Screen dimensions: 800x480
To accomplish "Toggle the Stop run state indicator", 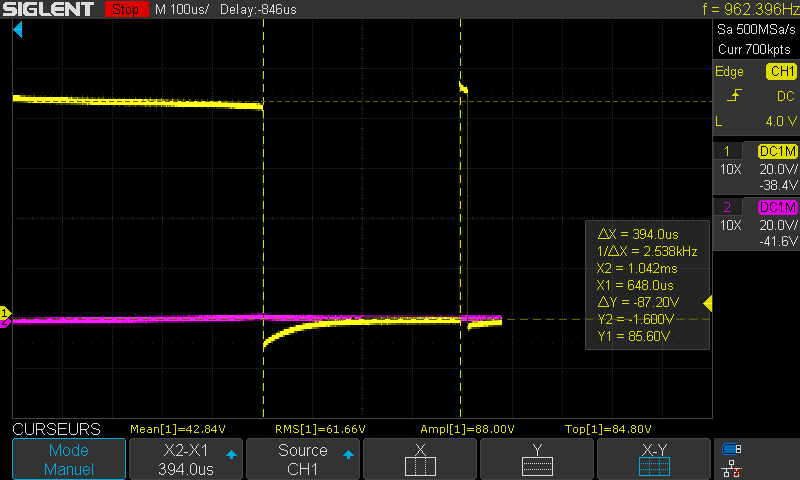I will pyautogui.click(x=124, y=9).
